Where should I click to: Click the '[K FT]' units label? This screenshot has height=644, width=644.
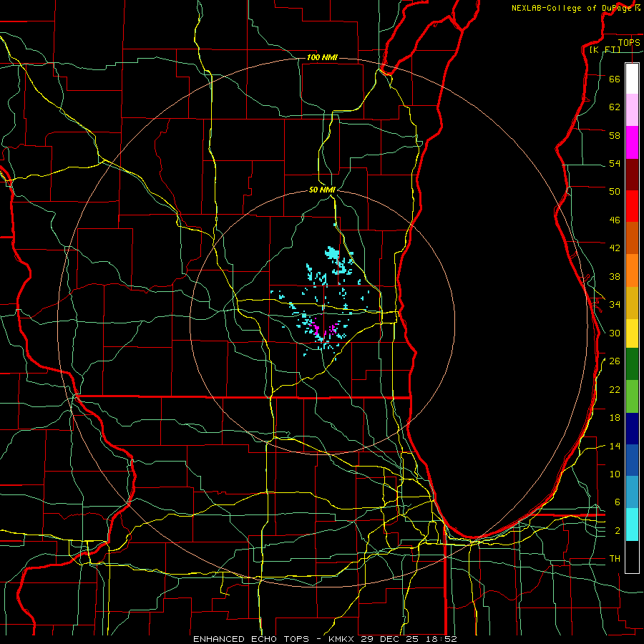[x=605, y=49]
